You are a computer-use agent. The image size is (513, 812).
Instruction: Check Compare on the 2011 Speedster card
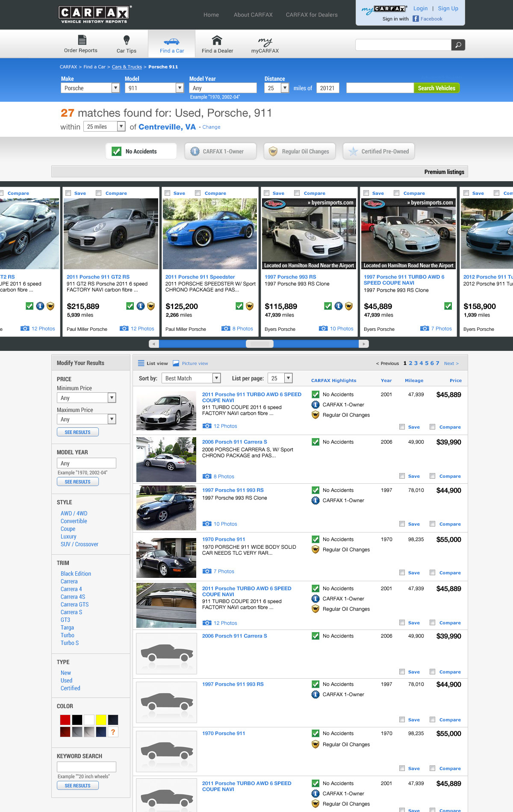pos(198,193)
